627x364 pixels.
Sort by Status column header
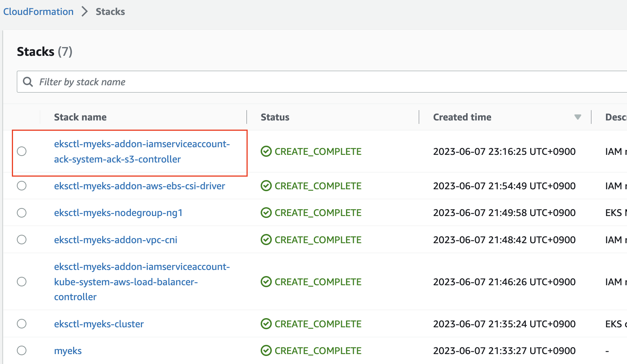tap(275, 117)
